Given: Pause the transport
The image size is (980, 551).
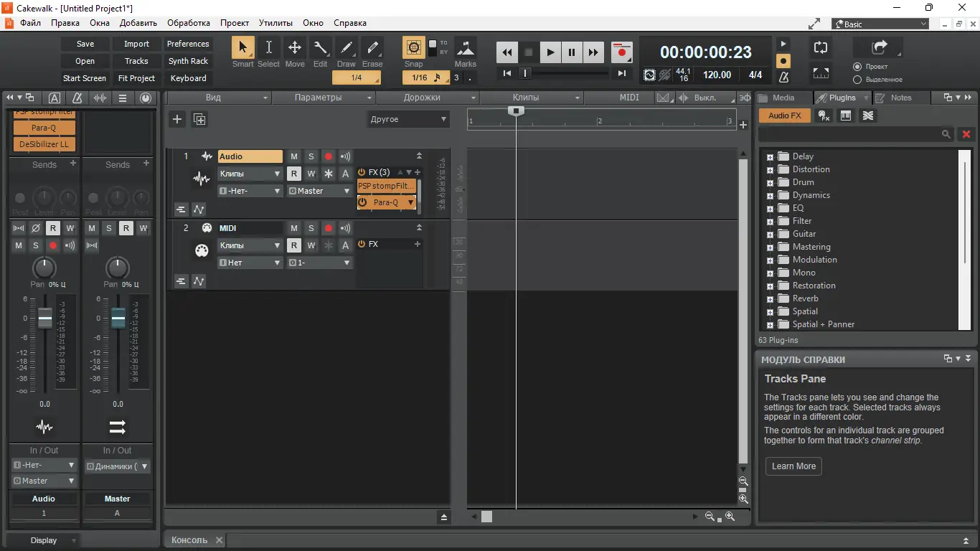Looking at the screenshot, I should pos(572,52).
